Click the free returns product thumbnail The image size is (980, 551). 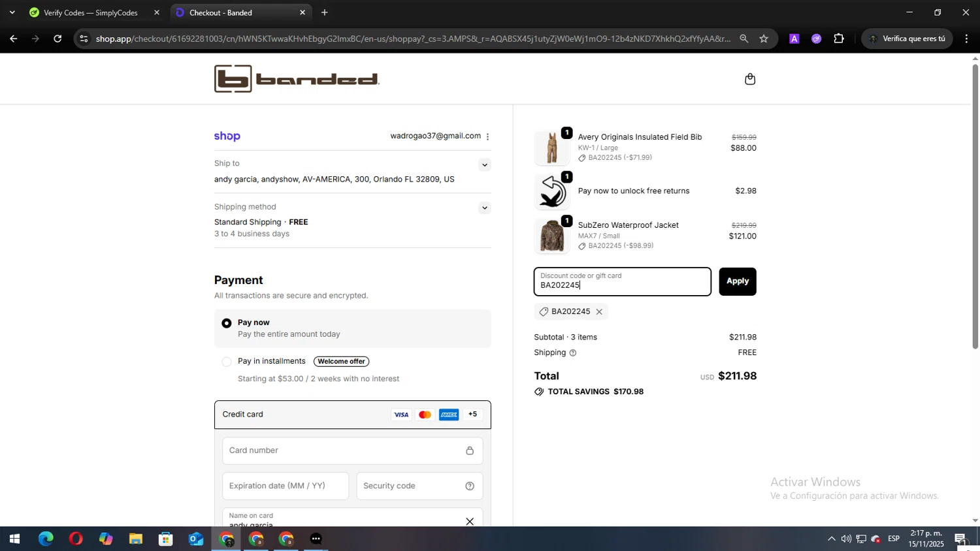pyautogui.click(x=552, y=191)
